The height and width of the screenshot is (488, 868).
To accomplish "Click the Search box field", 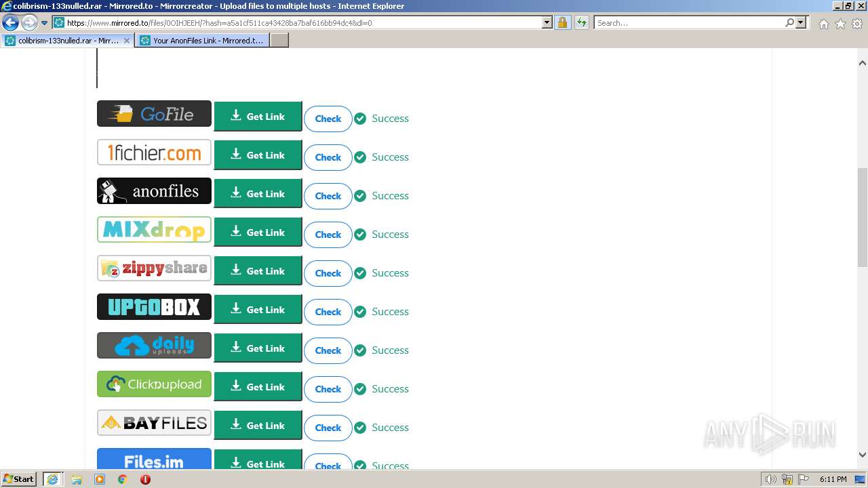I will pos(689,22).
